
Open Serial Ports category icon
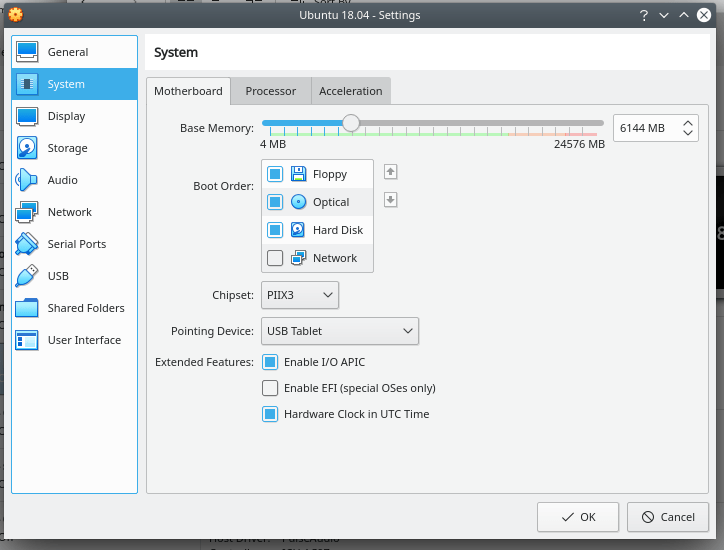click(27, 244)
